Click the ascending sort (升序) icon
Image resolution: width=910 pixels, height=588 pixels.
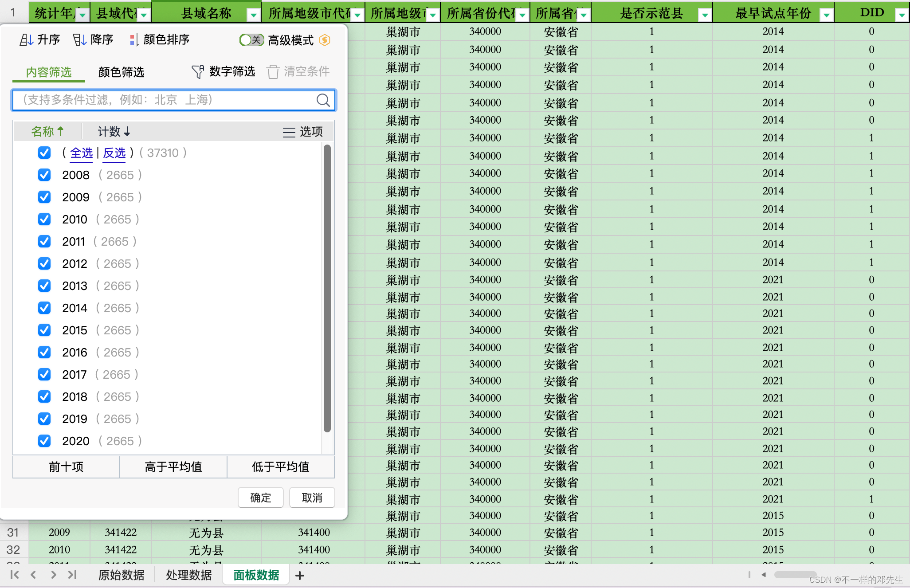click(26, 40)
